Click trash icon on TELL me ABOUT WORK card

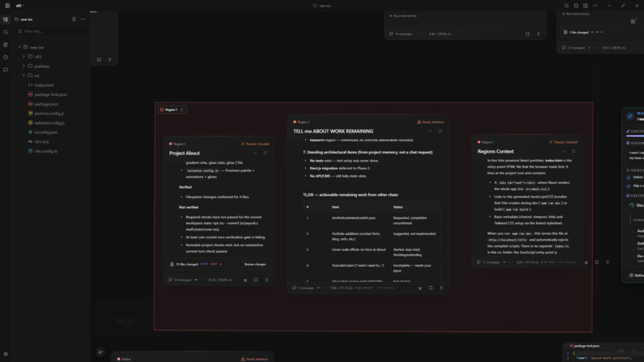(442, 288)
